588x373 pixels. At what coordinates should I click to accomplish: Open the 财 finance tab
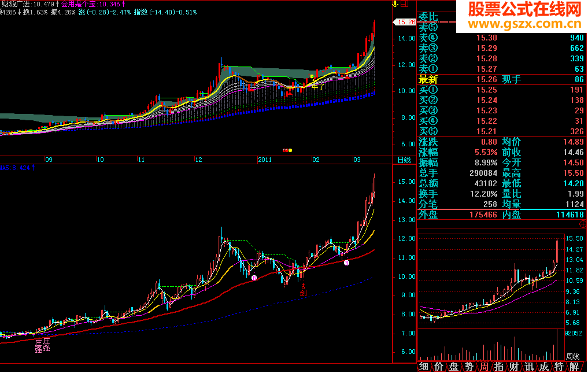pyautogui.click(x=514, y=367)
